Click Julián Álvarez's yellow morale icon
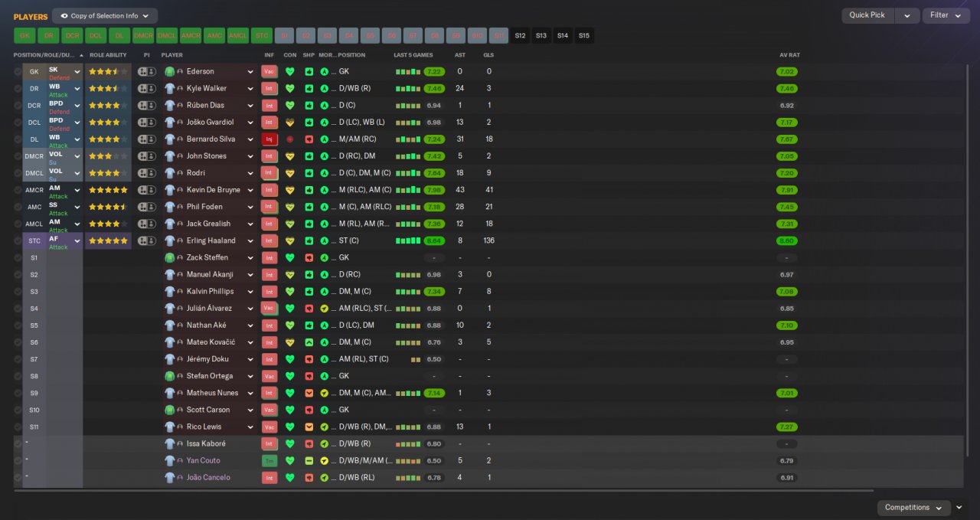The width and height of the screenshot is (980, 520). pos(325,308)
